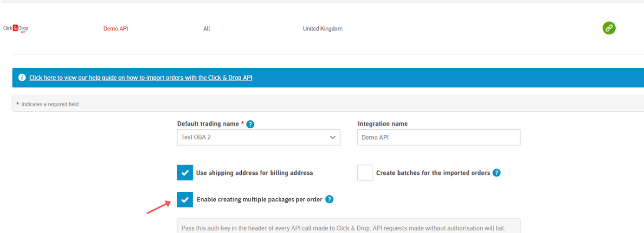Open the Default trading name dropdown

pyautogui.click(x=258, y=138)
